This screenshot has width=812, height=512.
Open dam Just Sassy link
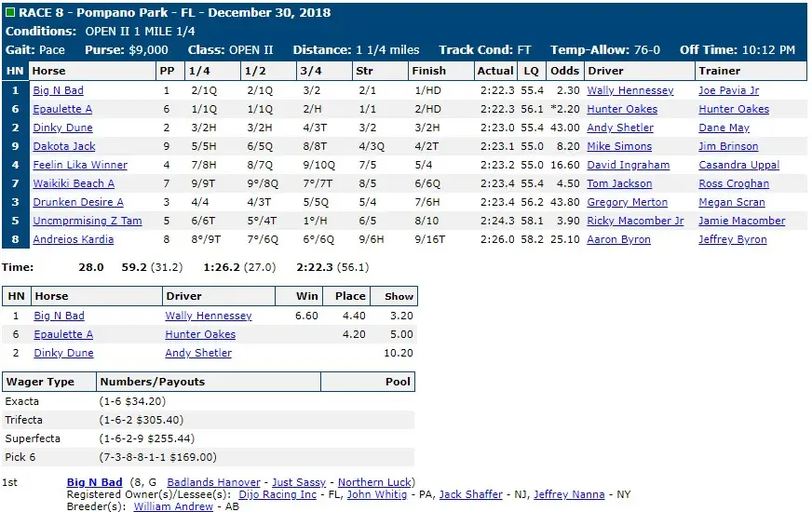click(x=299, y=482)
